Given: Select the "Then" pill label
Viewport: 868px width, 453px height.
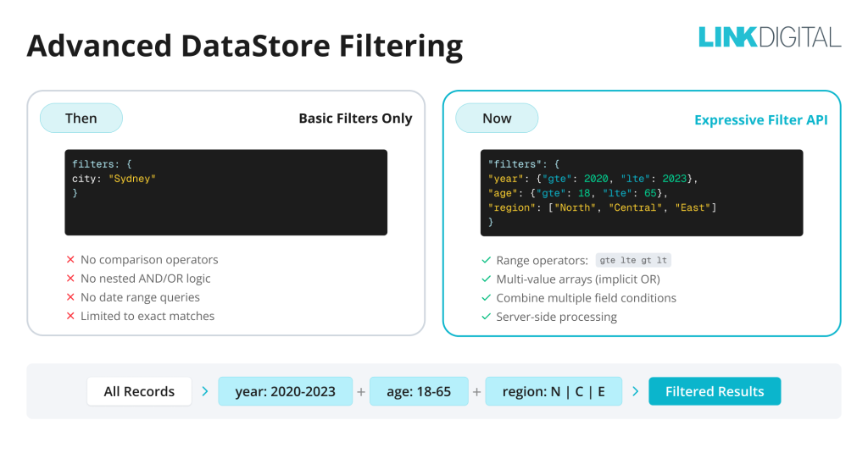Looking at the screenshot, I should pyautogui.click(x=81, y=118).
